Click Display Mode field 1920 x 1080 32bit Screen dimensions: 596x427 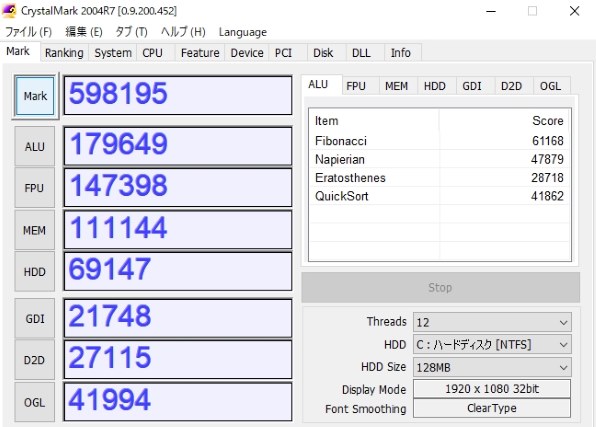coord(492,389)
